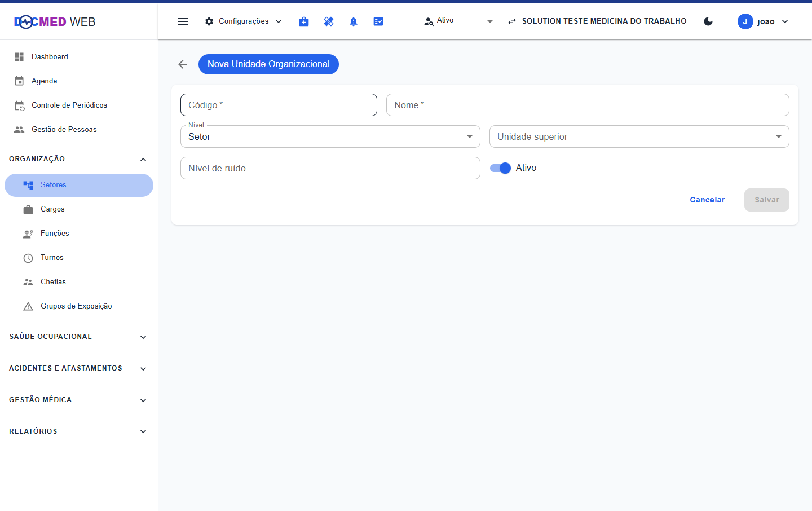Open the medical kit shortcut icon
812x511 pixels.
[304, 21]
